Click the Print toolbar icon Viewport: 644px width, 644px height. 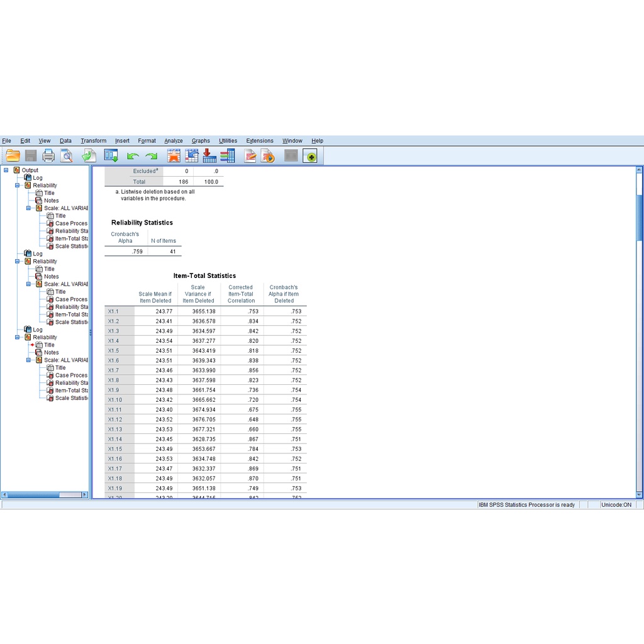click(x=48, y=156)
